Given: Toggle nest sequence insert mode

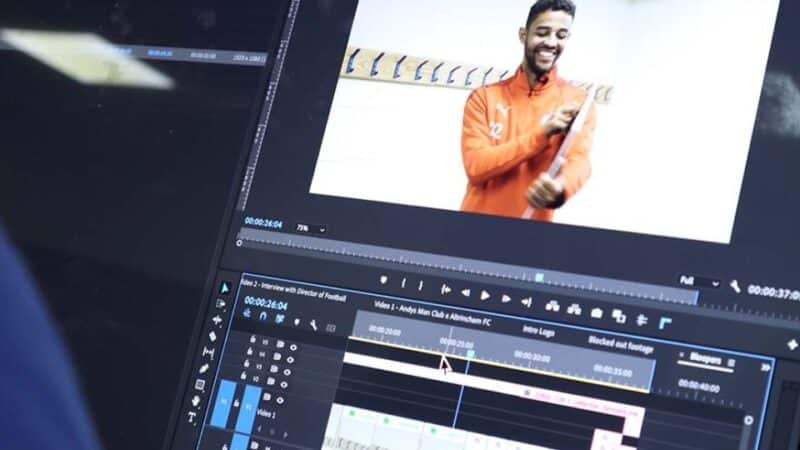Looking at the screenshot, I should [247, 313].
